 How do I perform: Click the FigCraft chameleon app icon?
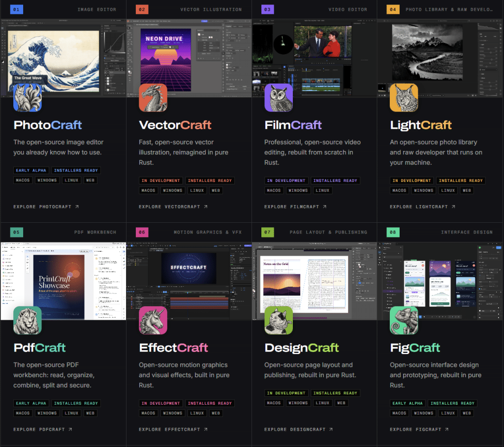point(404,320)
